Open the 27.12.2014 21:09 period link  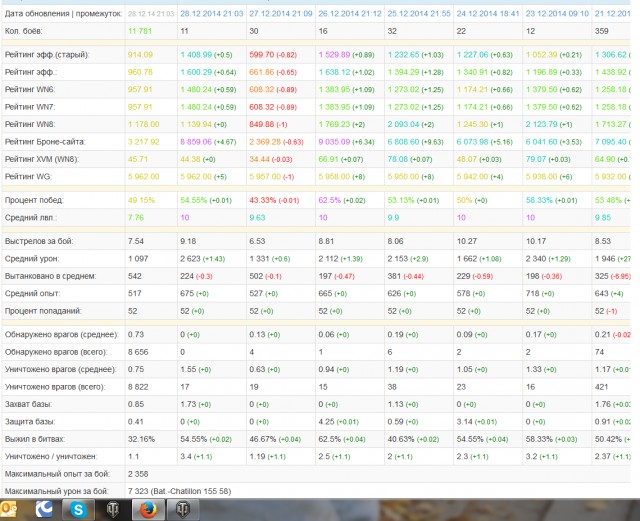pyautogui.click(x=281, y=13)
